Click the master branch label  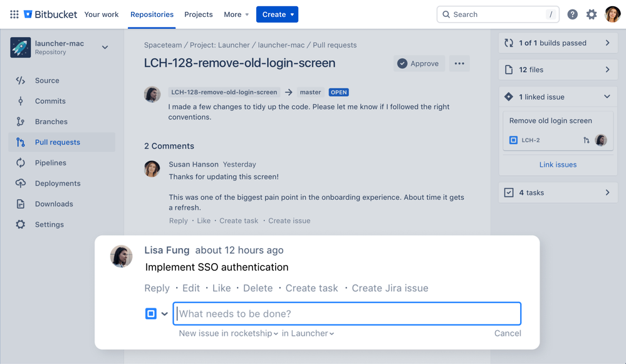[310, 92]
